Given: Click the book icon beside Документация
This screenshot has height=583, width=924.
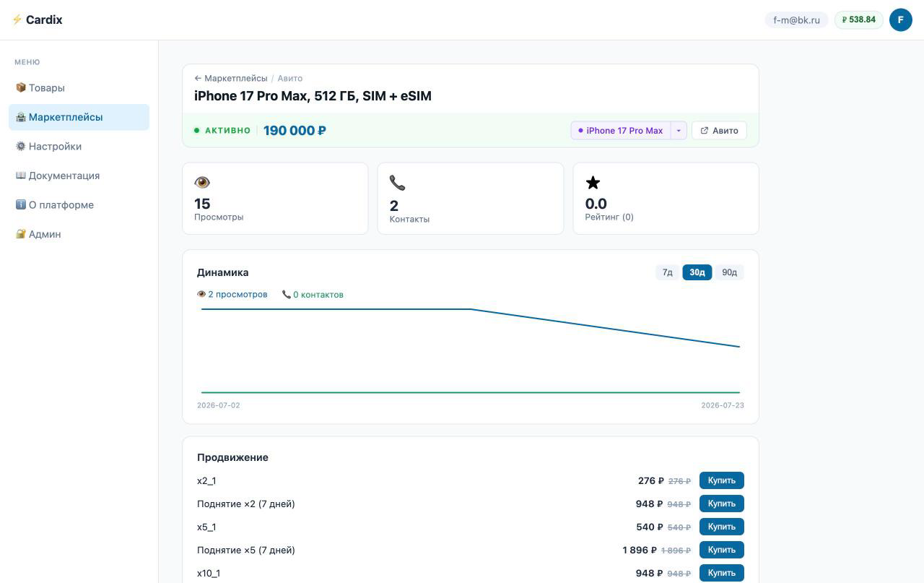Looking at the screenshot, I should click(21, 176).
